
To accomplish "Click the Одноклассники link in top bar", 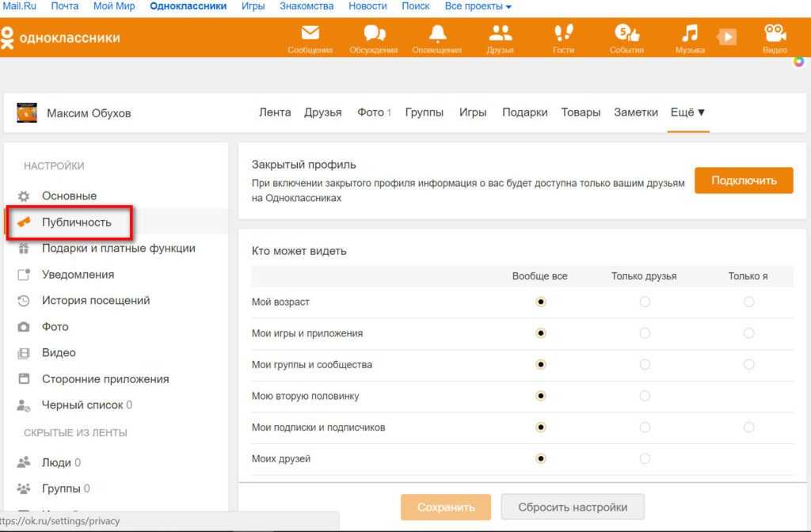I will coord(188,6).
